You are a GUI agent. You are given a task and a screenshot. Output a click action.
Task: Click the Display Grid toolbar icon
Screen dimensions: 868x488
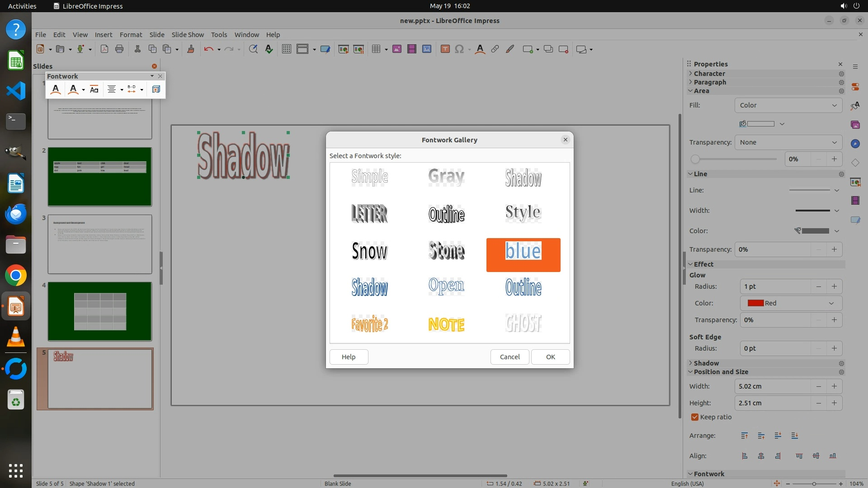click(286, 49)
